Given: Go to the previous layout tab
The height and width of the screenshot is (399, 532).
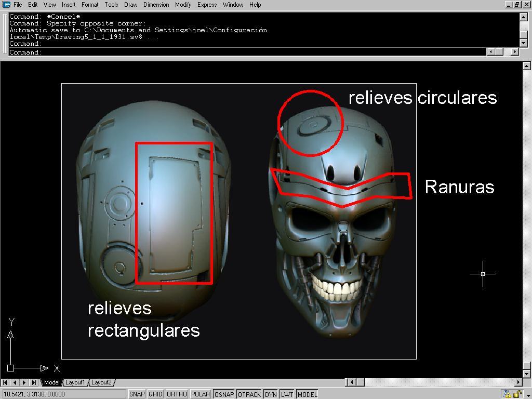Looking at the screenshot, I should [x=15, y=382].
